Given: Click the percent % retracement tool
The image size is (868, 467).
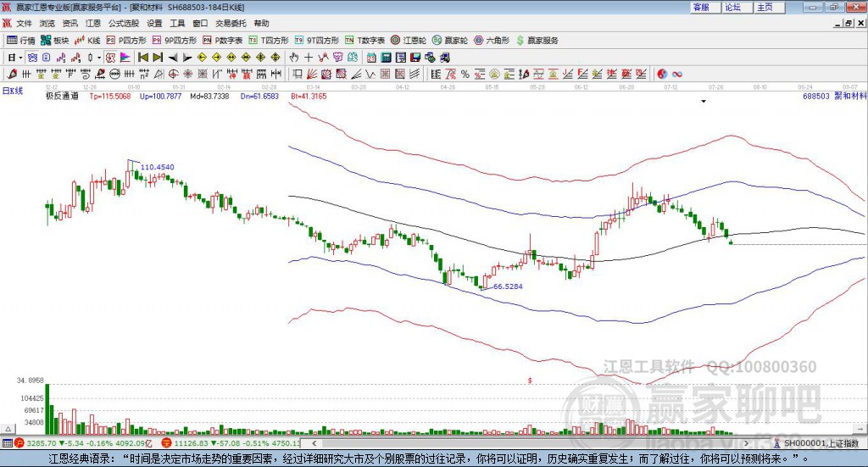Looking at the screenshot, I should tap(465, 74).
